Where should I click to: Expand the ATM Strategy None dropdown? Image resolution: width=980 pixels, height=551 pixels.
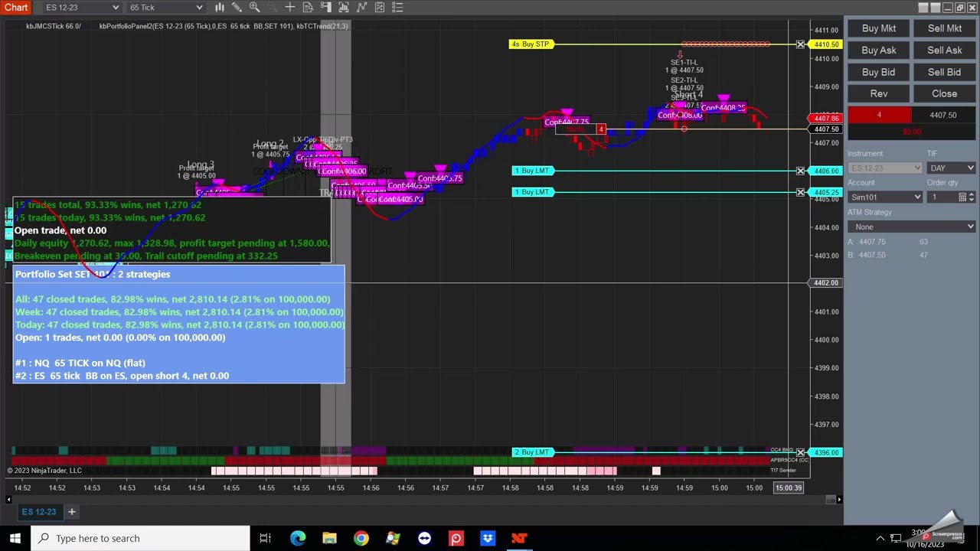point(911,227)
